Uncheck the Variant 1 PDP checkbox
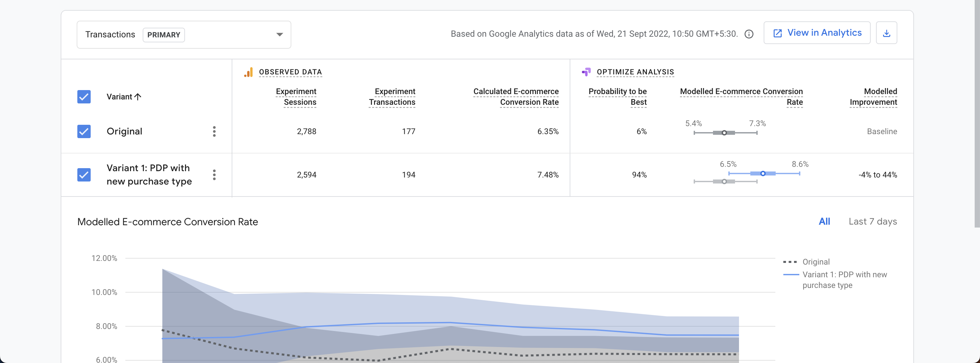 coord(84,175)
